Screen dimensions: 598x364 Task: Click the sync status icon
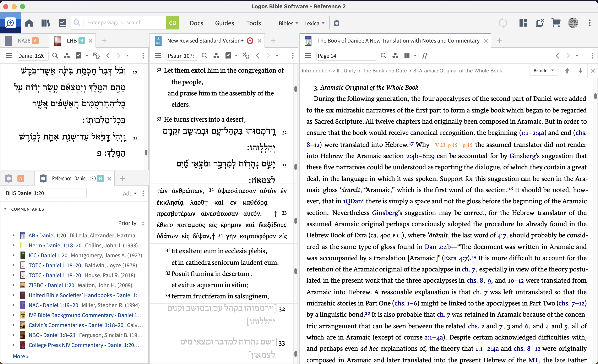click(x=503, y=23)
